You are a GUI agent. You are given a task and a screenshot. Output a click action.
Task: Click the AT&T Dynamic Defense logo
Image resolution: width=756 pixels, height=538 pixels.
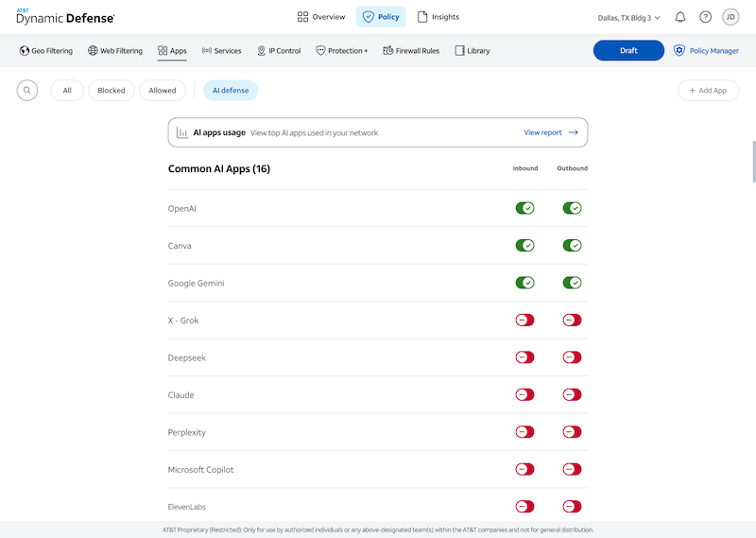(65, 17)
